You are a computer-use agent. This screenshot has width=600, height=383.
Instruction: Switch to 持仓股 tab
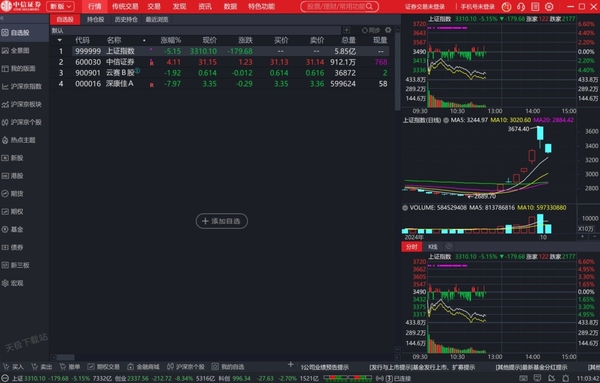pyautogui.click(x=95, y=20)
